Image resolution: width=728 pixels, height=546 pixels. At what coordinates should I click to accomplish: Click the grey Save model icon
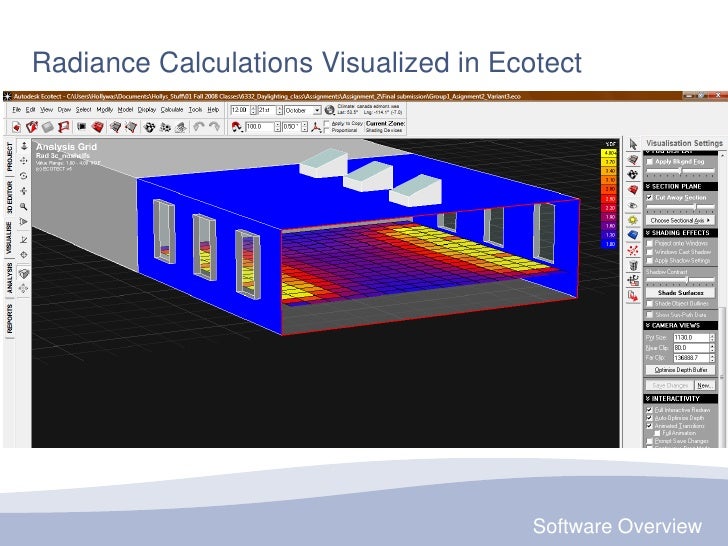pos(48,127)
